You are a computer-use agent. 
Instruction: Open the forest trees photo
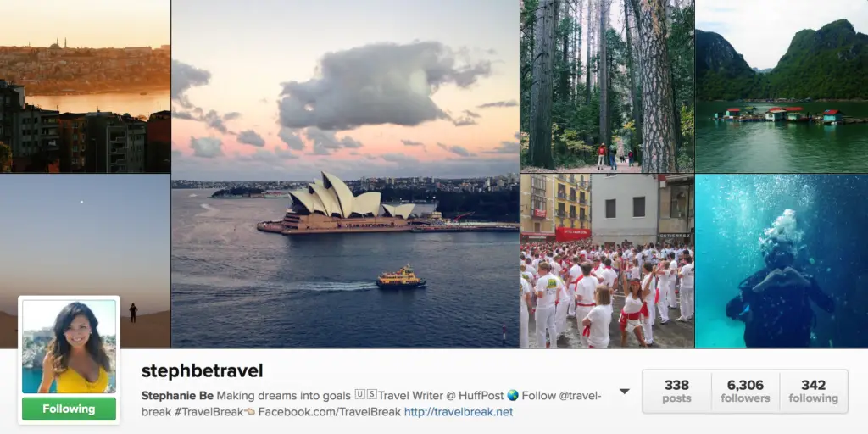607,86
